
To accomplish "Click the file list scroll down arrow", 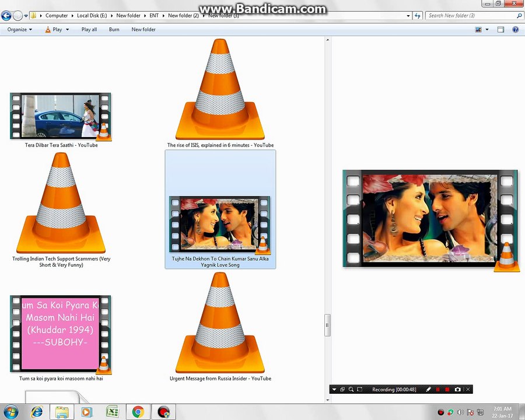I will [x=328, y=400].
